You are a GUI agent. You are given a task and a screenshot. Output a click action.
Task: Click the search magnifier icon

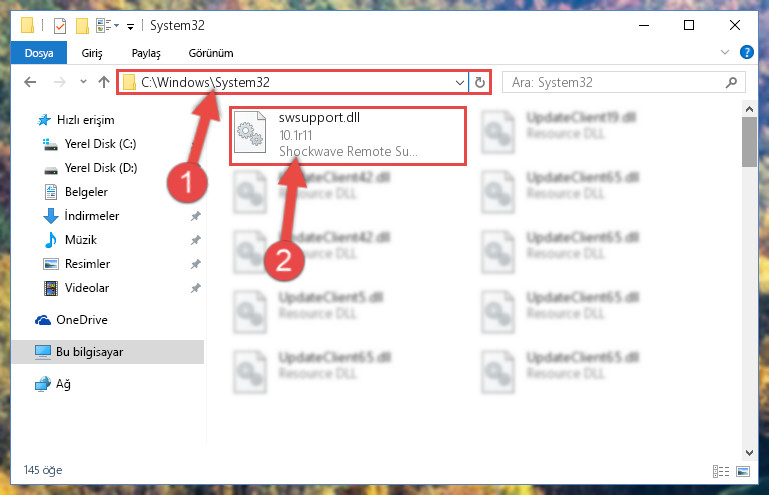[x=731, y=82]
